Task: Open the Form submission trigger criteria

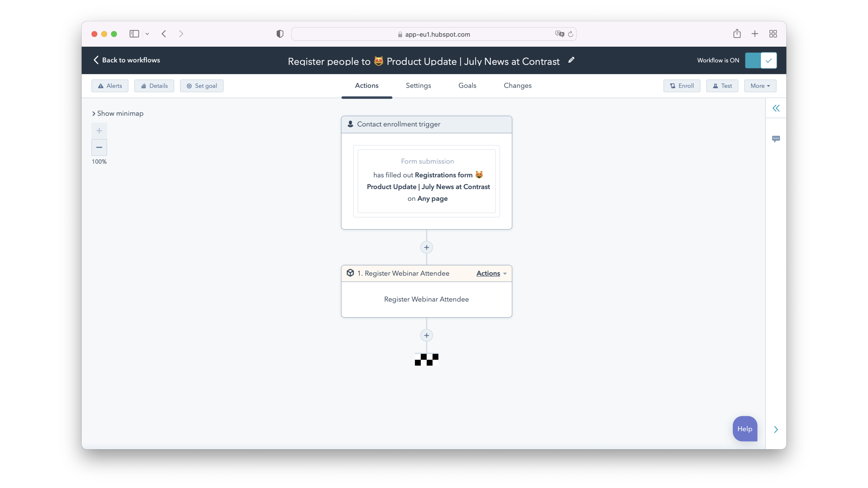Action: pos(426,181)
